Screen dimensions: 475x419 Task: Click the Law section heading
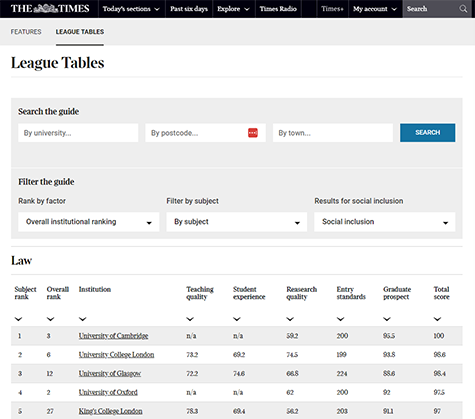pos(22,261)
